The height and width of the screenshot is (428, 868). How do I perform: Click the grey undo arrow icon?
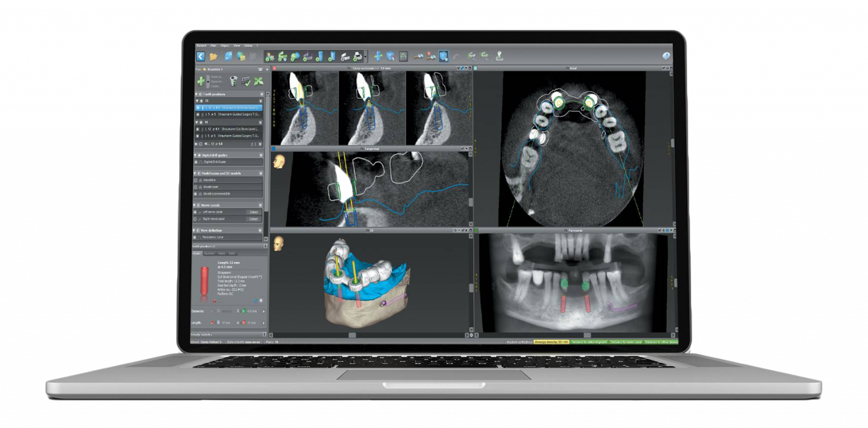457,56
